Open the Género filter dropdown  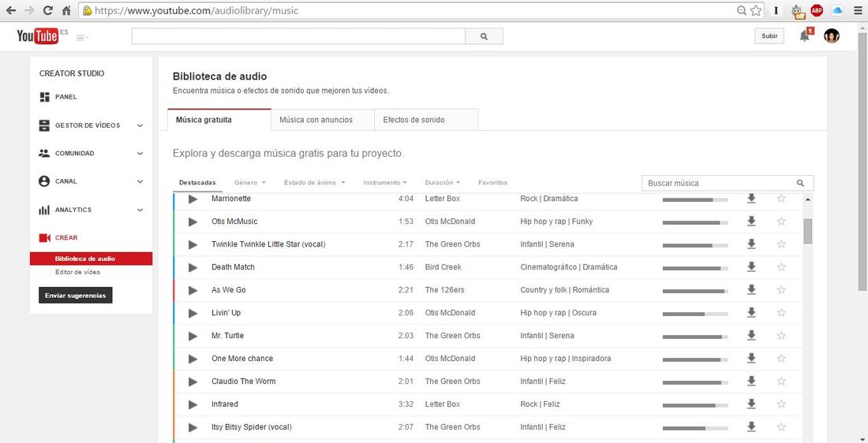click(x=249, y=183)
